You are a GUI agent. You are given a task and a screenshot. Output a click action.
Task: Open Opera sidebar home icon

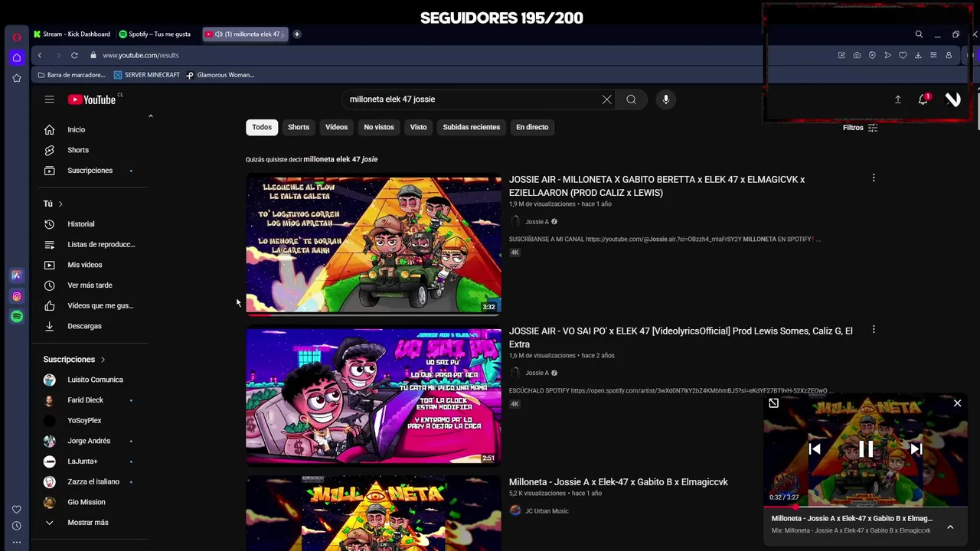coord(17,57)
